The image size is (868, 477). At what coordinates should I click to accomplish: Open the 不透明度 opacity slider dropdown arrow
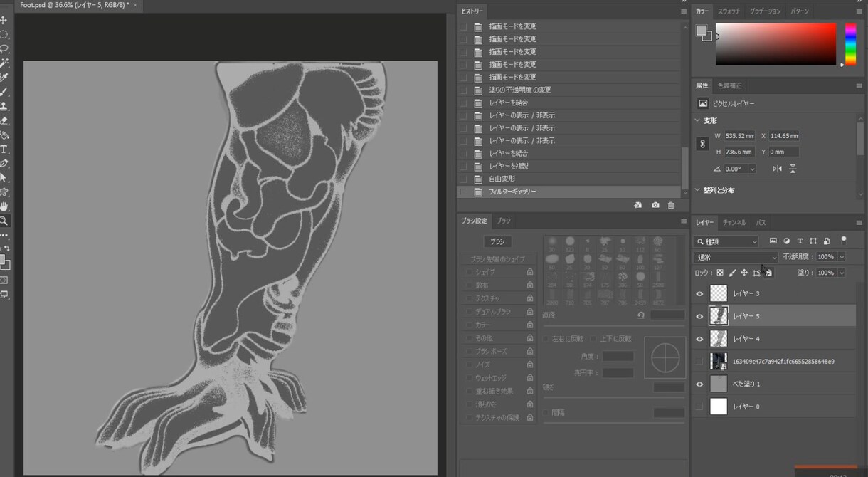click(x=842, y=257)
